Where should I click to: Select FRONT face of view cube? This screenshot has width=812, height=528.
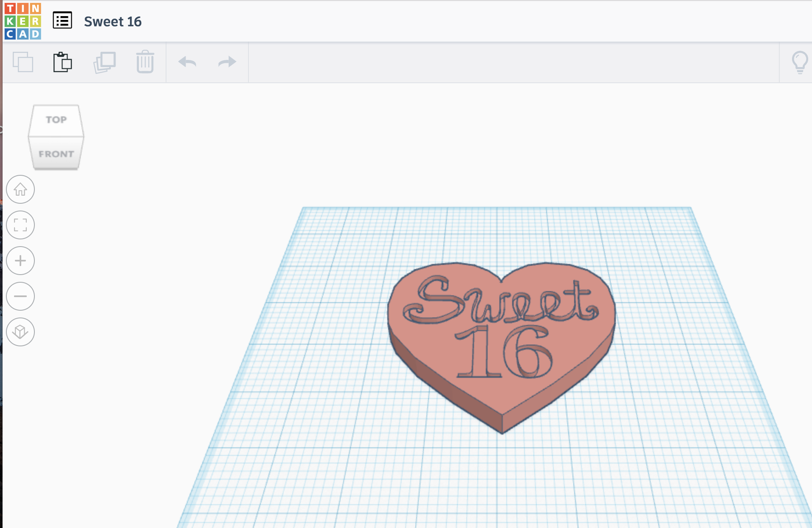56,154
